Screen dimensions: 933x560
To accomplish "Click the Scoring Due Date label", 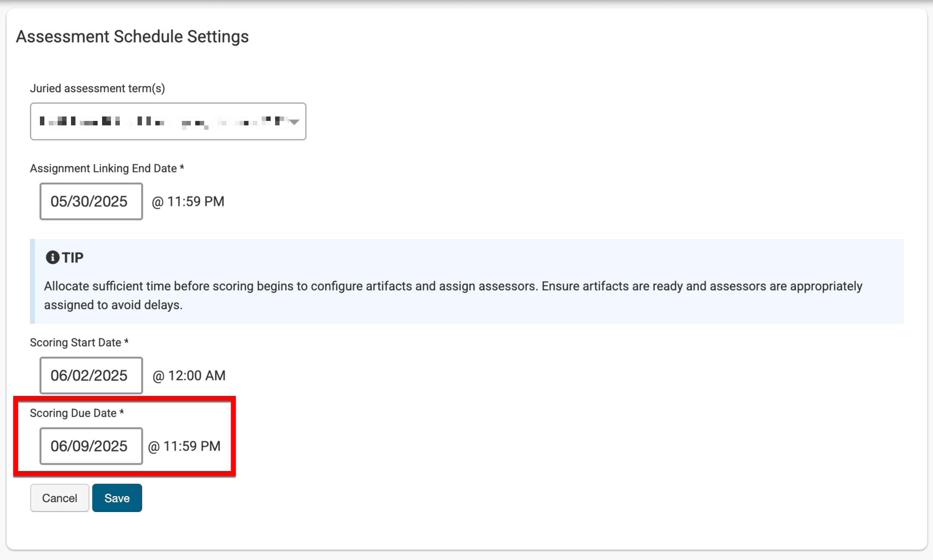I will pos(73,413).
